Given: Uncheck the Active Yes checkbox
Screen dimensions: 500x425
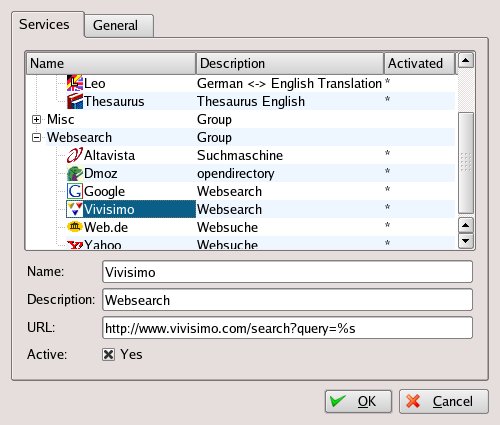Looking at the screenshot, I should point(108,354).
